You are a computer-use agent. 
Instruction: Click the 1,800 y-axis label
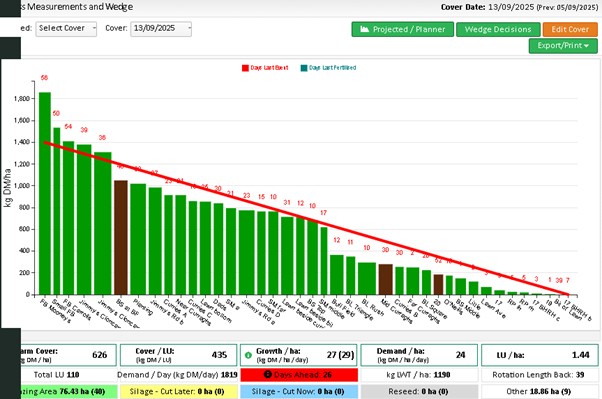coord(22,99)
